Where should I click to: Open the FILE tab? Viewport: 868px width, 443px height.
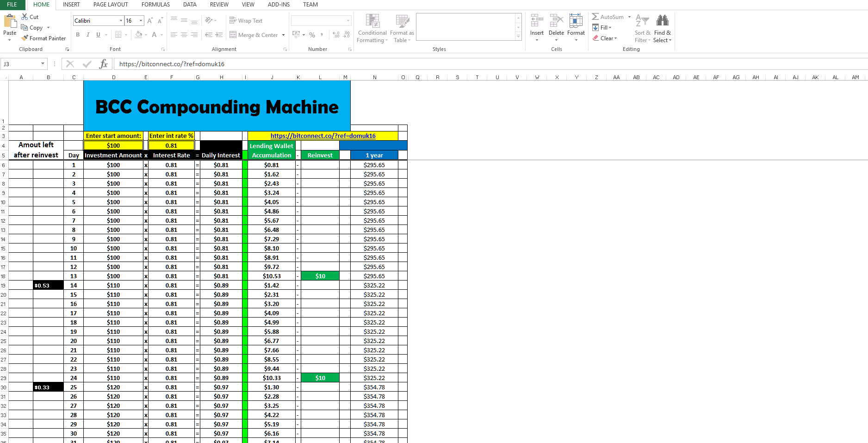tap(12, 5)
